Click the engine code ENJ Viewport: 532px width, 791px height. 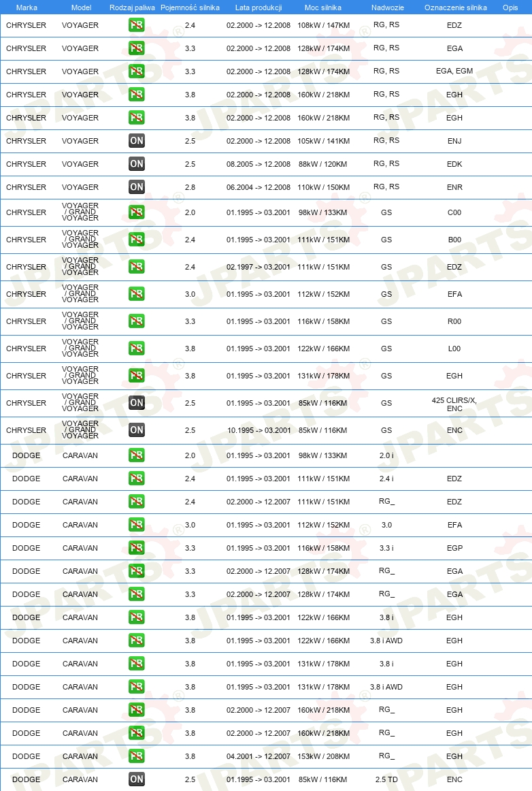(x=454, y=141)
